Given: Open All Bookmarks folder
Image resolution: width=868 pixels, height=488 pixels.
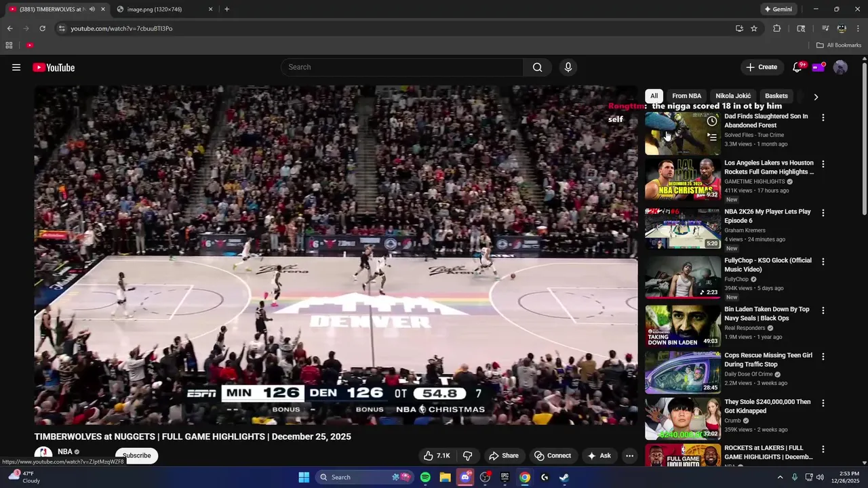Looking at the screenshot, I should [x=838, y=45].
